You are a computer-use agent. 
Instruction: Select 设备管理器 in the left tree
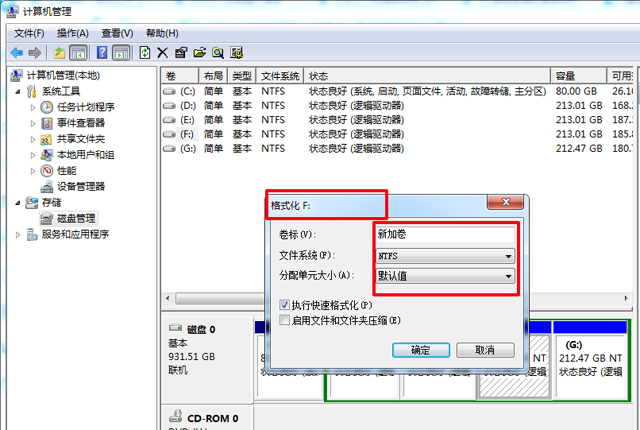tap(80, 186)
